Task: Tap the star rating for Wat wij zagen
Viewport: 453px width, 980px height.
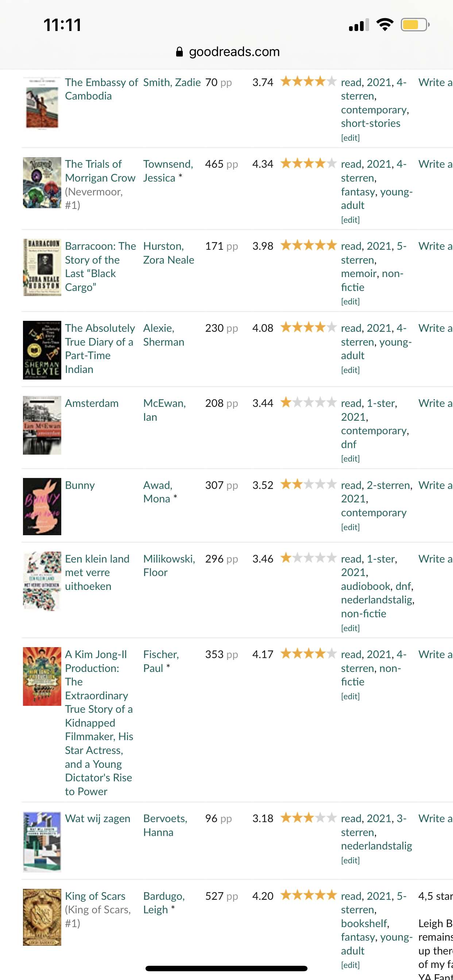Action: 308,817
